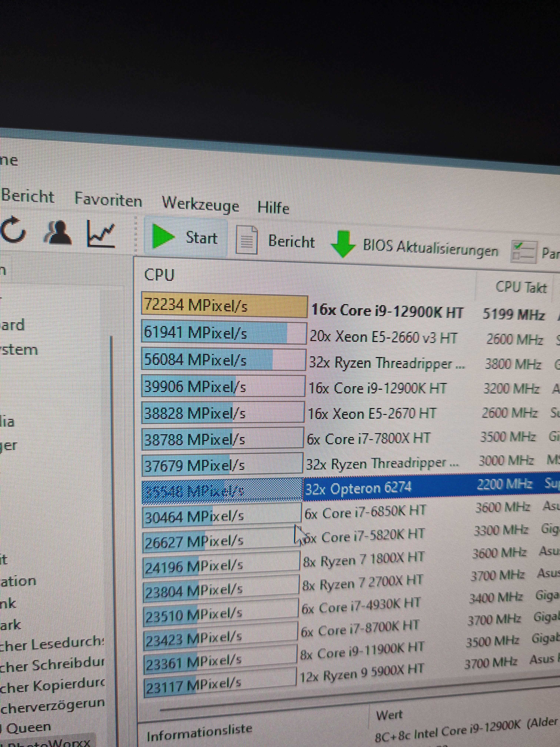Open the Hilfe menu
The width and height of the screenshot is (560, 747).
coord(273,207)
